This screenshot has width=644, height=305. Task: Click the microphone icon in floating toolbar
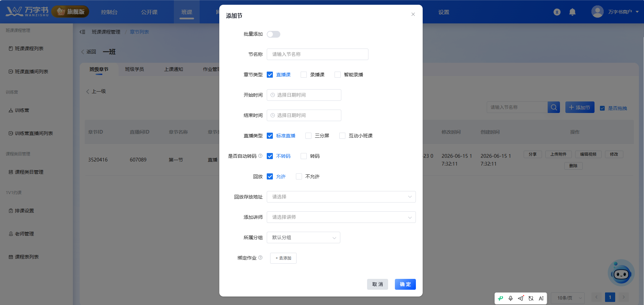(x=510, y=298)
